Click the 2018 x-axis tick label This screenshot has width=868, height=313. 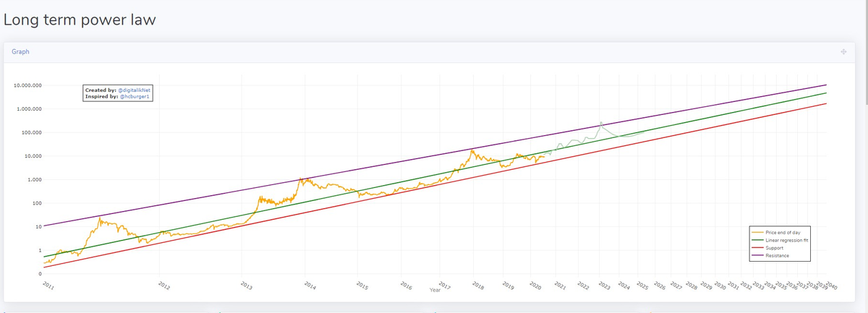(x=478, y=286)
